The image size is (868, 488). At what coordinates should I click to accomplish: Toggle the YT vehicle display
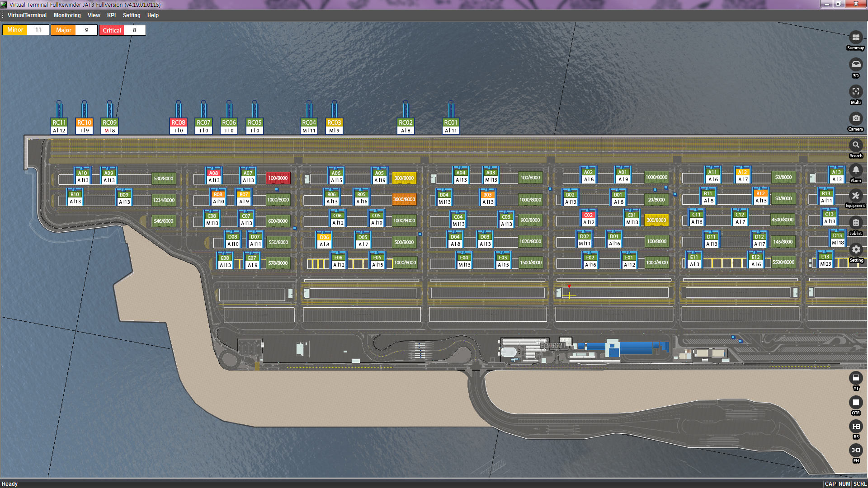(855, 378)
